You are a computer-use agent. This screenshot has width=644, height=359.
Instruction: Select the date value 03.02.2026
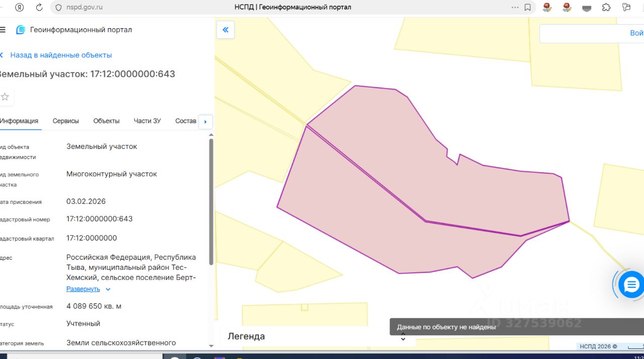tap(86, 201)
